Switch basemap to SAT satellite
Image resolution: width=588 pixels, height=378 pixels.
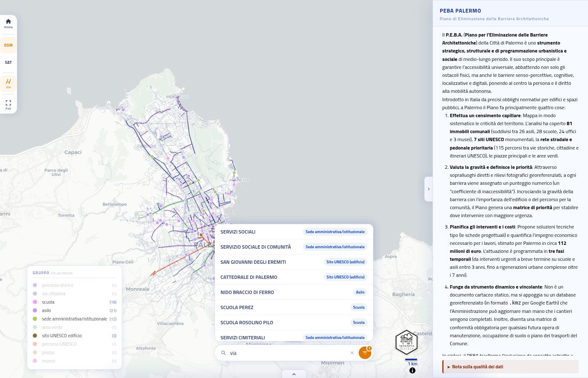click(x=8, y=62)
